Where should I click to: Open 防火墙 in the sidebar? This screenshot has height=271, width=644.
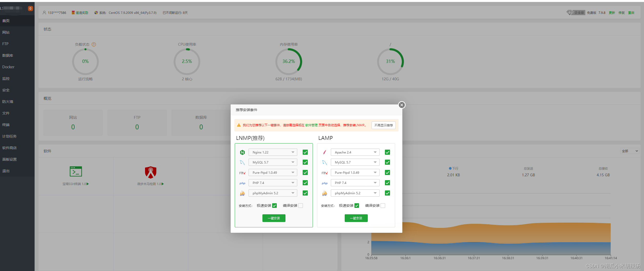click(x=17, y=102)
